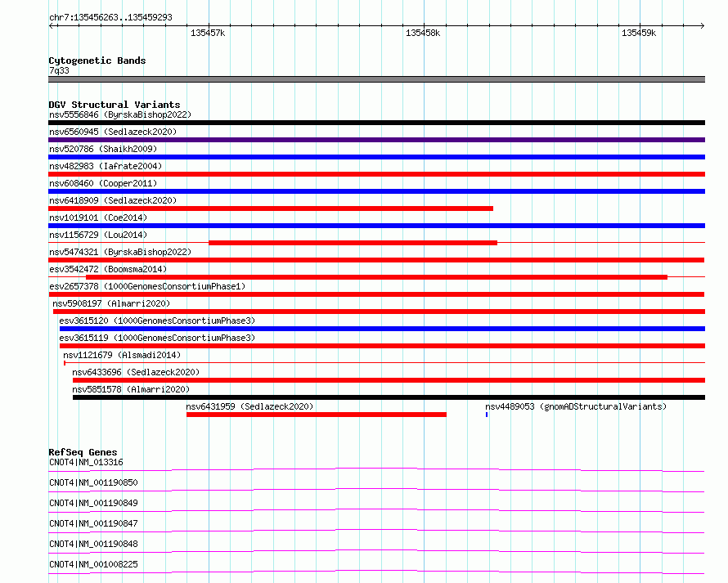Click the gray 7q33 cytogenetic band bar
The image size is (728, 583).
pyautogui.click(x=376, y=79)
